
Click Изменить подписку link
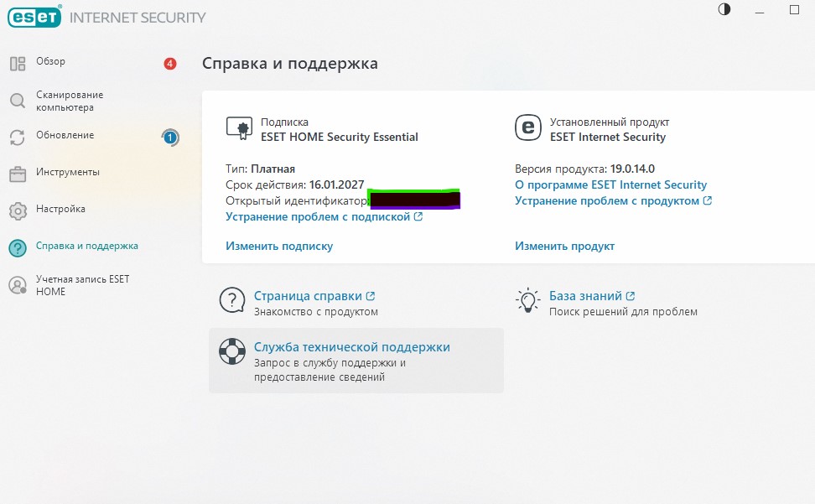(279, 247)
